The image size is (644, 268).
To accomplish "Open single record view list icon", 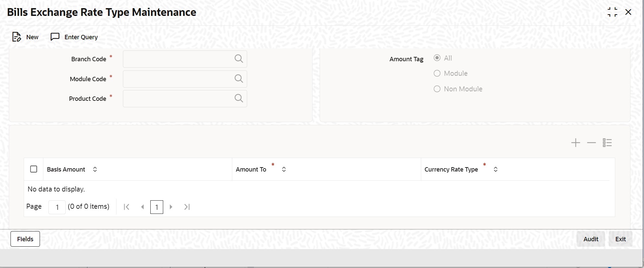I will [x=607, y=143].
